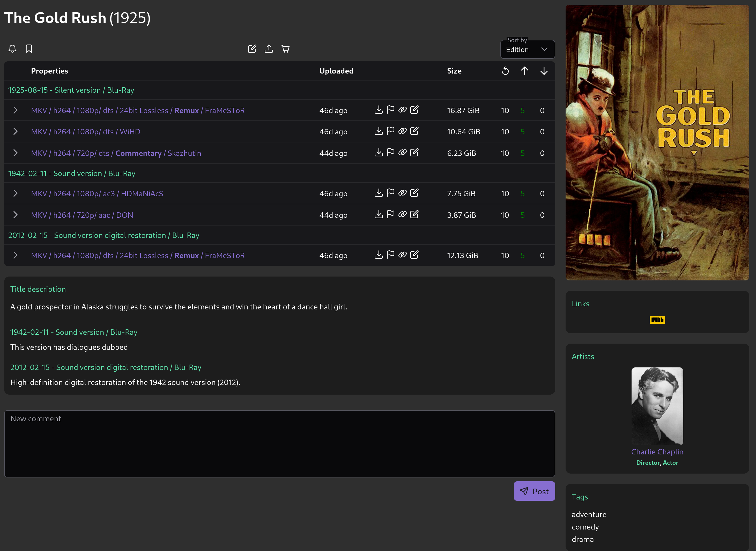Download the Skazhutin Commentary torrent
This screenshot has height=551, width=756.
[379, 153]
